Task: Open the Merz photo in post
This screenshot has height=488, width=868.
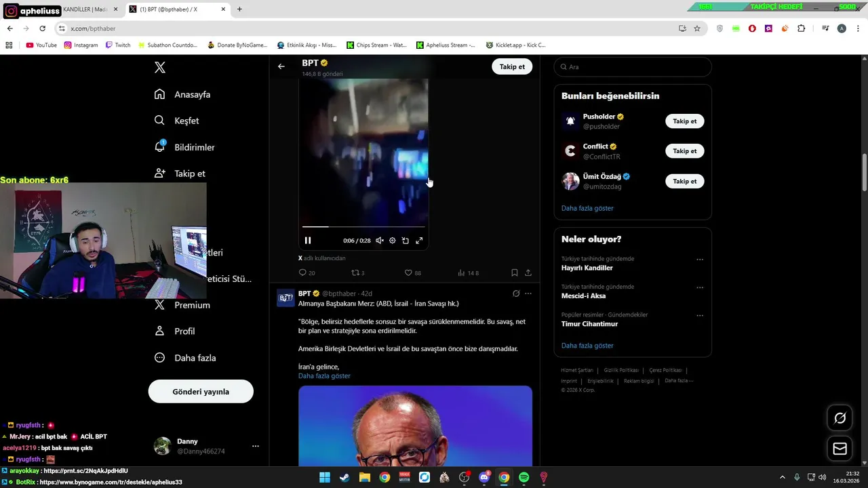Action: [415, 426]
